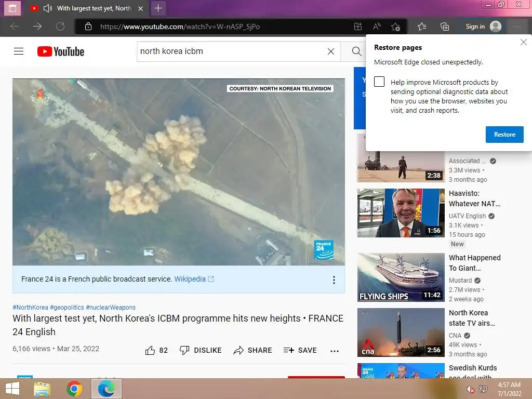The width and height of the screenshot is (532, 399).
Task: Open Edge Collections
Action: pos(445,26)
